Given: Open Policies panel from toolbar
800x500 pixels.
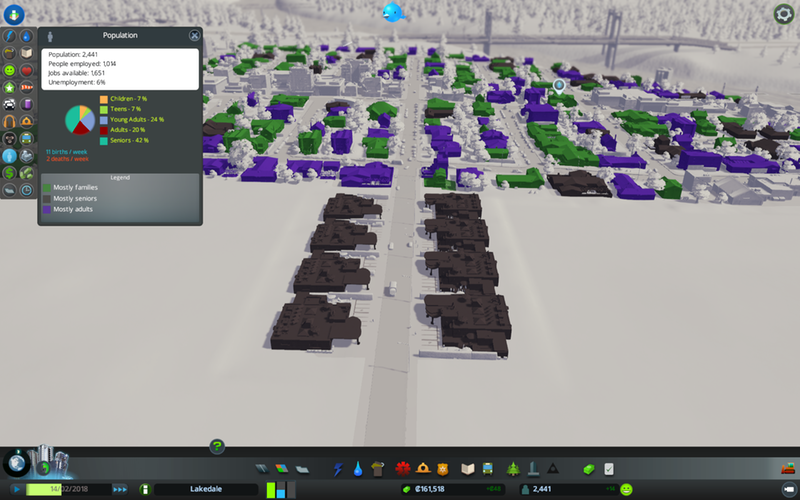Looking at the screenshot, I should click(609, 468).
